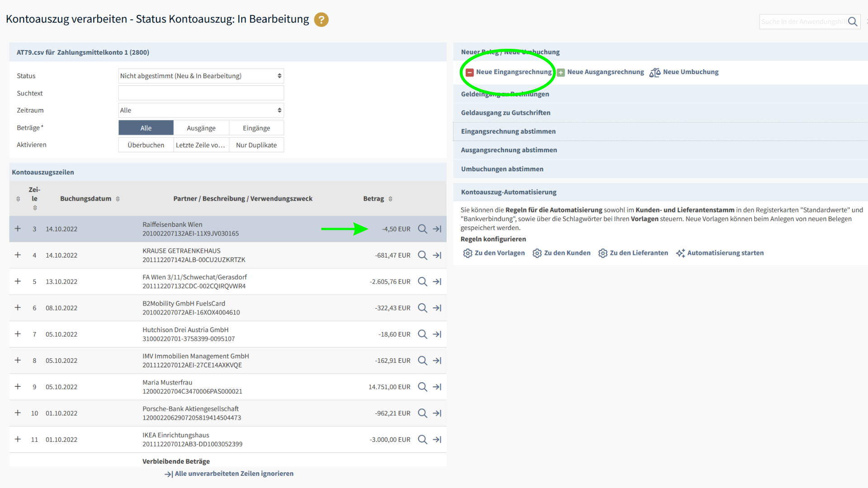
Task: Click the yellow help question mark icon
Action: (321, 19)
